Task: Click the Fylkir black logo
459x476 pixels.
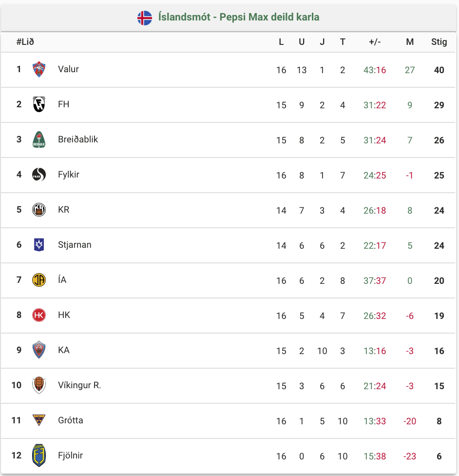Action: 39,175
